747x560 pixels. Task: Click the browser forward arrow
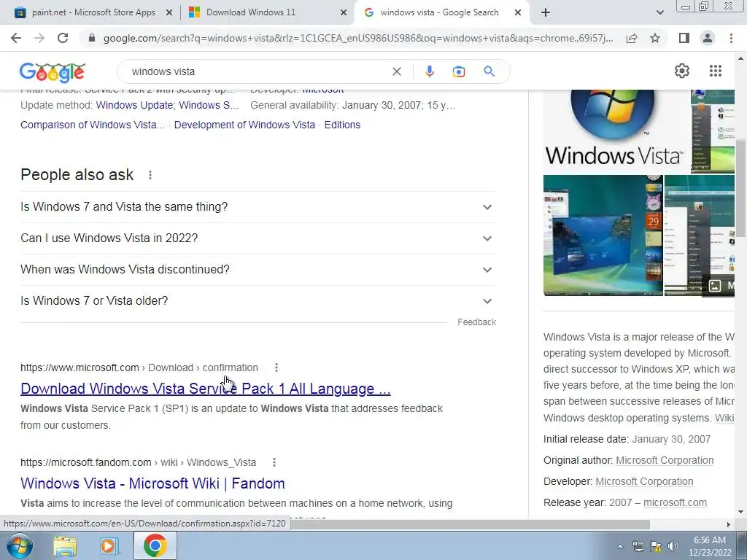tap(39, 38)
